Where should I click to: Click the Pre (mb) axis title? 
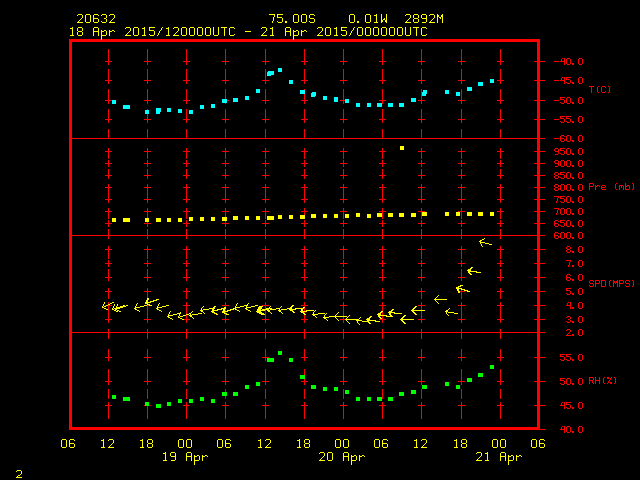point(611,187)
